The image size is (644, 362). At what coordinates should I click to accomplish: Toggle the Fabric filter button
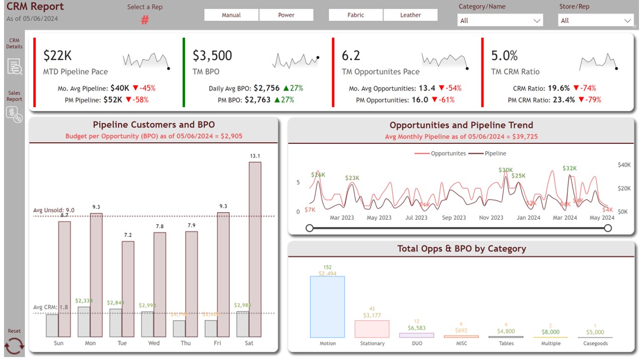(x=356, y=15)
